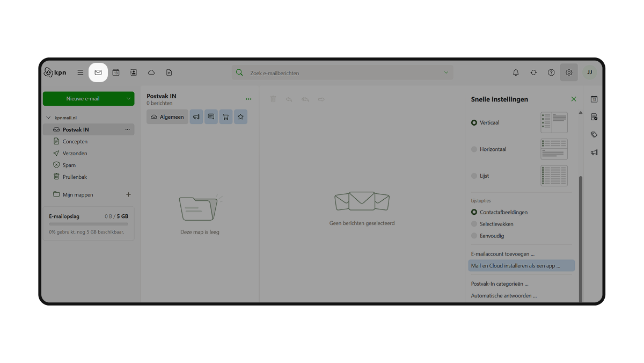Click the reply arrow toolbar icon

pyautogui.click(x=289, y=99)
